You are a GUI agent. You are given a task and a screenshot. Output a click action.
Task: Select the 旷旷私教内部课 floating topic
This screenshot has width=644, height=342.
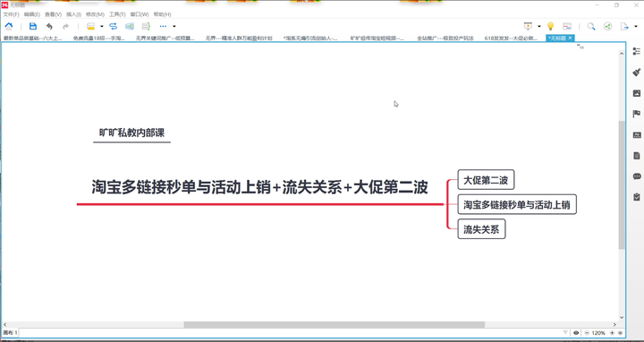pyautogui.click(x=131, y=133)
